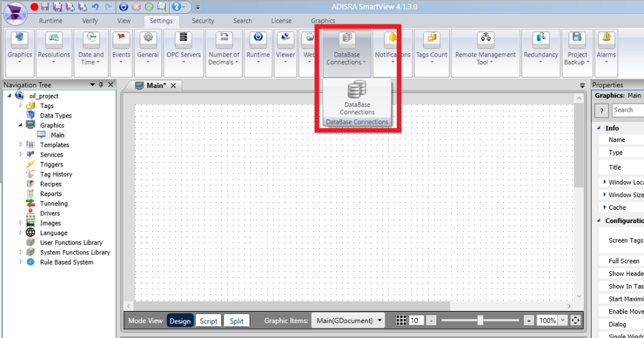Switch to the Runtime ribbon tab
644x338 pixels.
[x=51, y=21]
